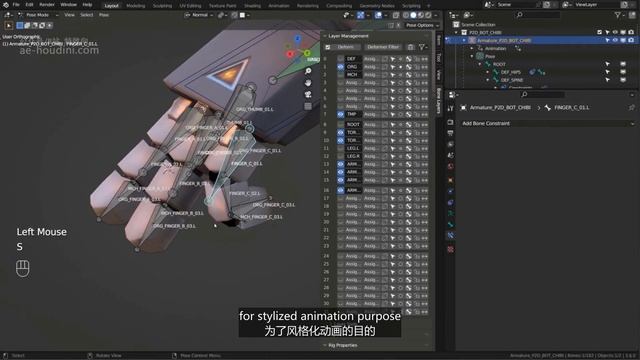
Task: Hide the TMP bone layer
Action: click(340, 114)
